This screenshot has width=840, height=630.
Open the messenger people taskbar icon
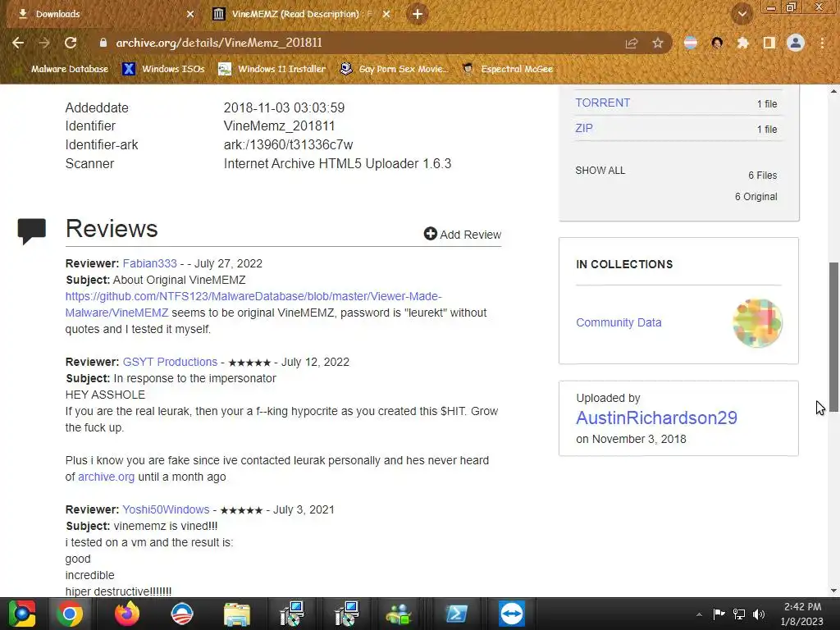click(399, 614)
